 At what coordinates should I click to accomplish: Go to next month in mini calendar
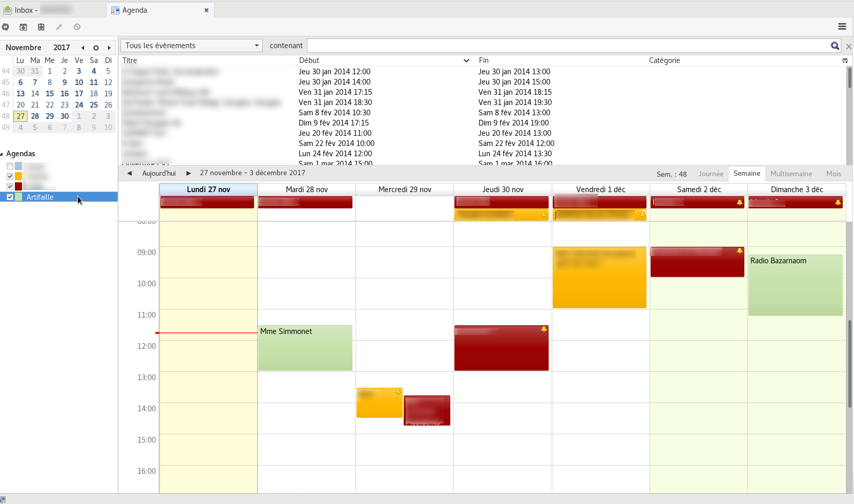pyautogui.click(x=109, y=48)
